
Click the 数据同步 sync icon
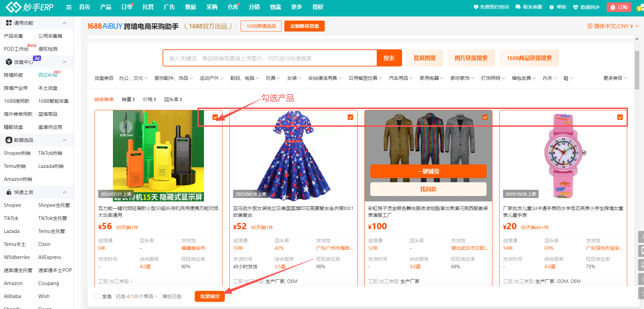pos(576,7)
